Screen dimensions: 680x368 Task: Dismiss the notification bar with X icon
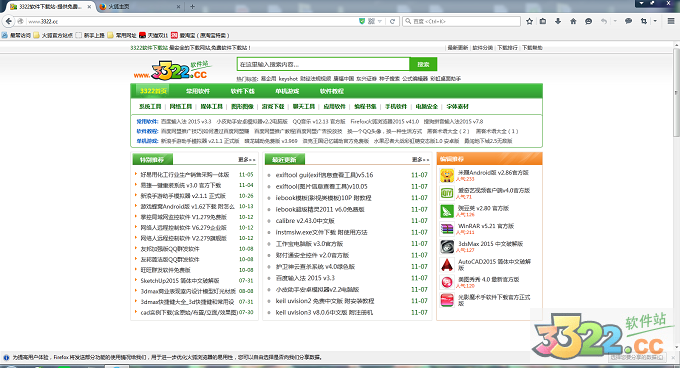click(673, 358)
